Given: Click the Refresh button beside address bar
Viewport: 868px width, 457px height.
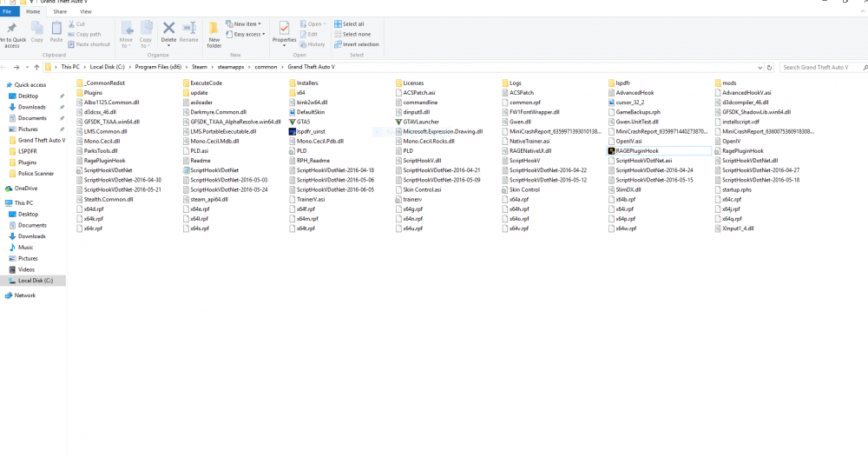Looking at the screenshot, I should [x=769, y=67].
